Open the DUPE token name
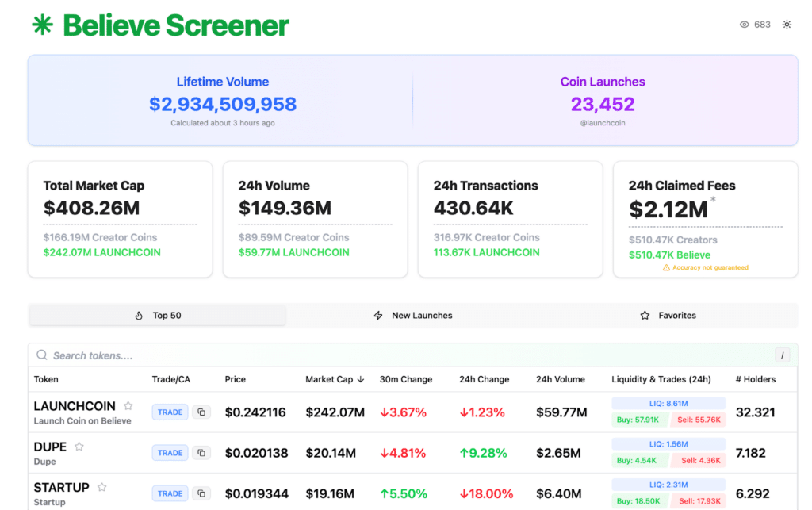 [x=50, y=447]
